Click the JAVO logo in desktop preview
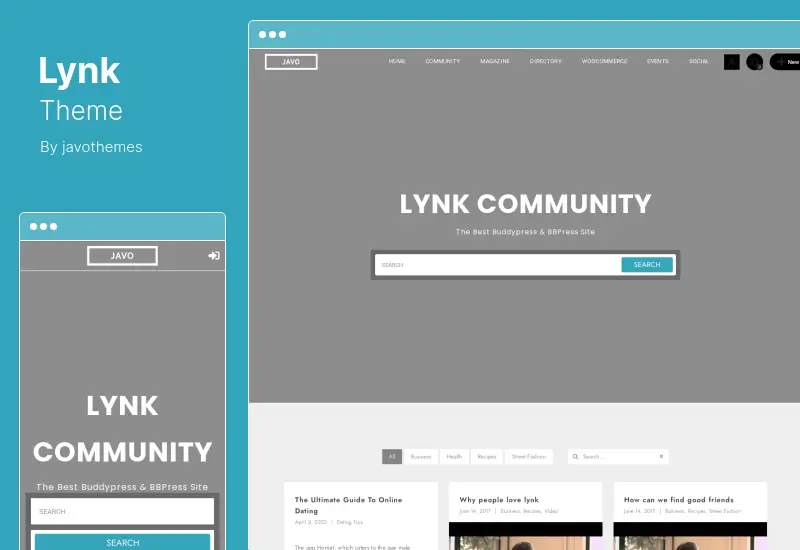 291,62
